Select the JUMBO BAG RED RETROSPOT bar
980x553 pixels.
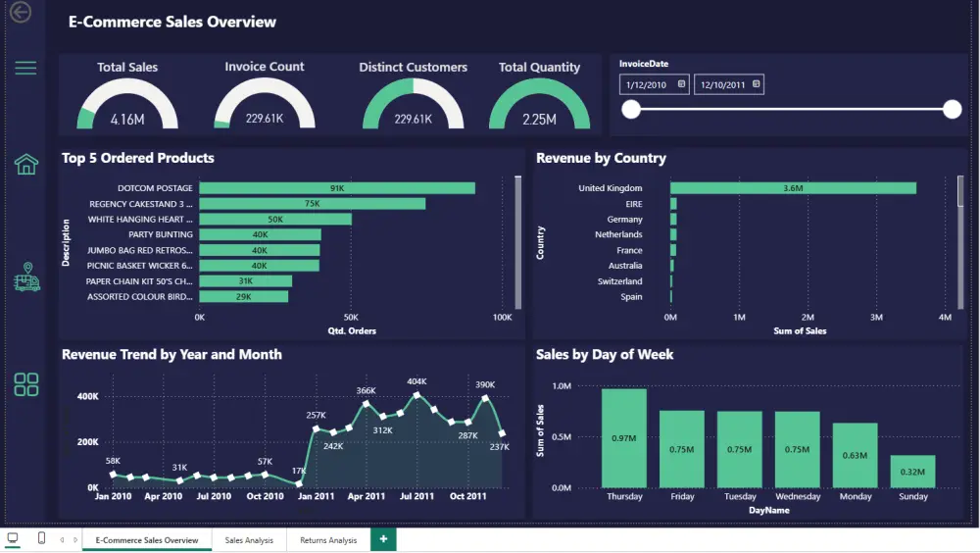(260, 250)
